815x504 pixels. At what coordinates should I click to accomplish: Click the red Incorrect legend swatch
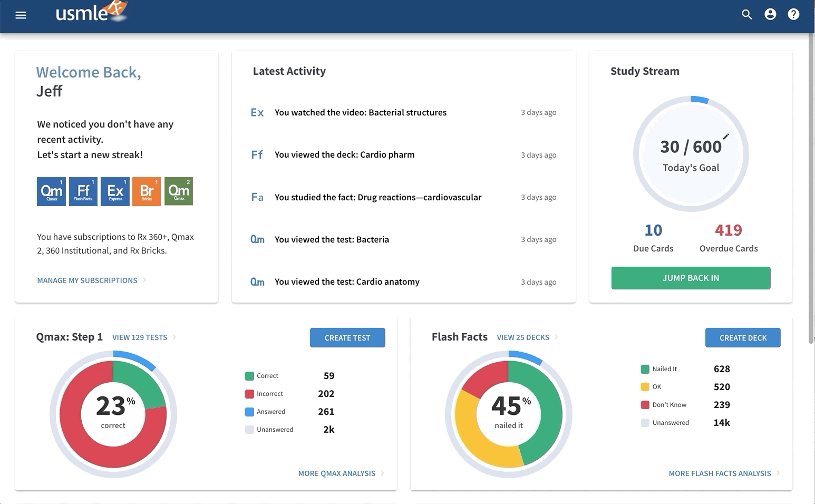[249, 394]
